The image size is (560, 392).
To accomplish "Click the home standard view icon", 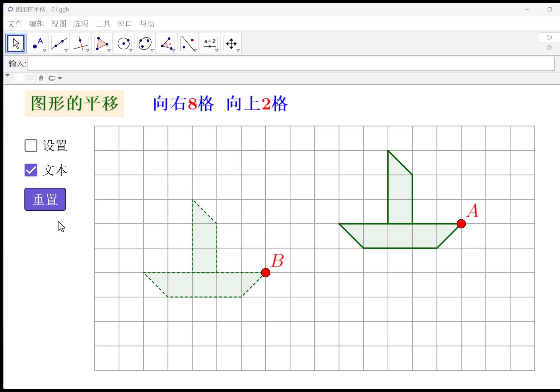I will click(41, 78).
